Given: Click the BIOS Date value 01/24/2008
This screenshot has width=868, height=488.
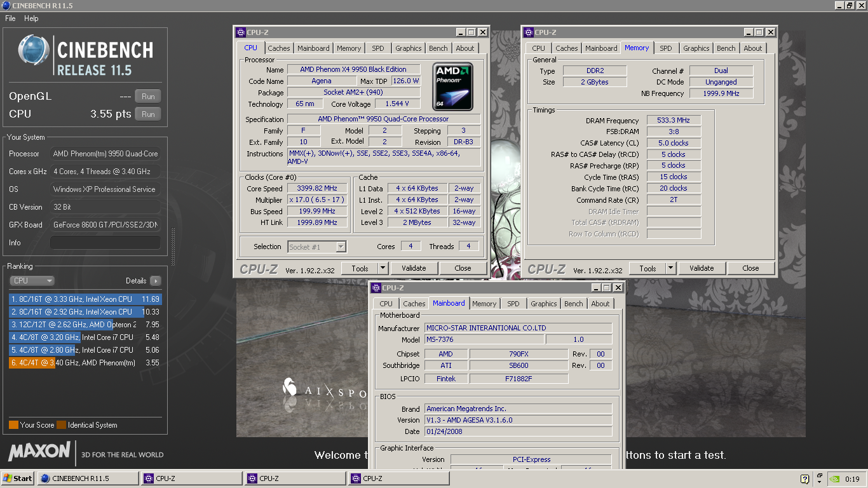Looking at the screenshot, I should tap(519, 431).
